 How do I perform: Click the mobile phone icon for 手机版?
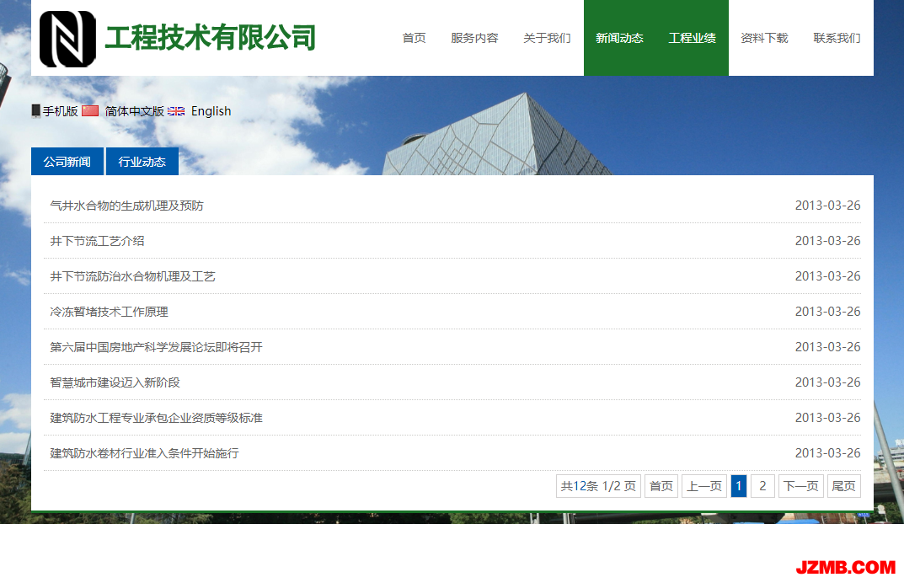(x=35, y=110)
